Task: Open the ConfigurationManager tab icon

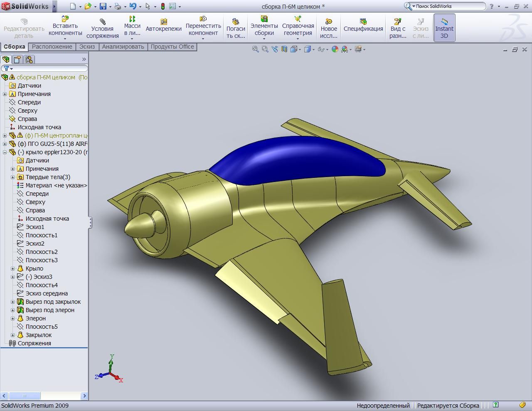Action: click(x=29, y=59)
